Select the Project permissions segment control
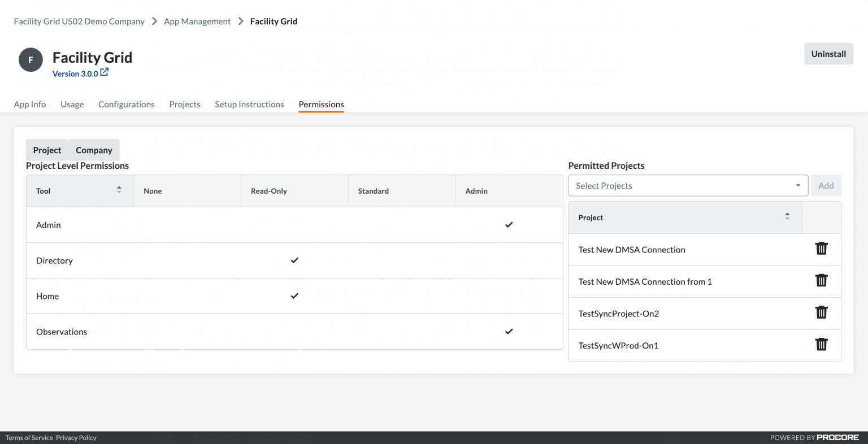 pos(47,150)
